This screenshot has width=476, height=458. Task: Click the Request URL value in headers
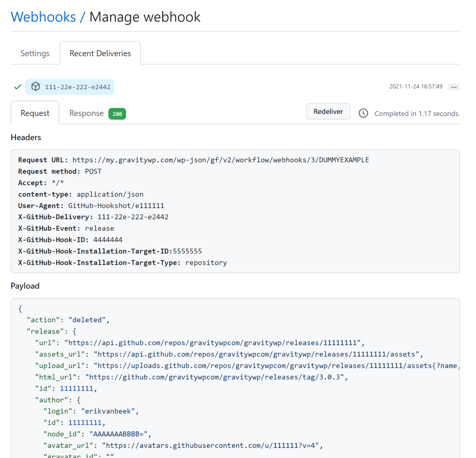[220, 160]
